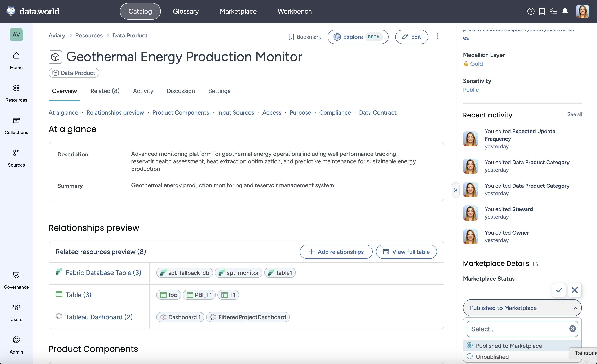Viewport: 597px width, 364px height.
Task: Clear the Select search field
Action: [572, 328]
